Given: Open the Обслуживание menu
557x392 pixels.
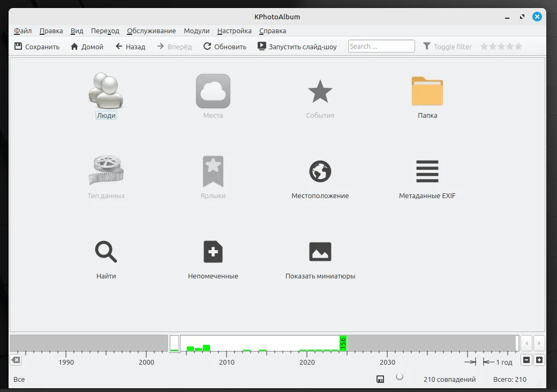Looking at the screenshot, I should coord(152,31).
